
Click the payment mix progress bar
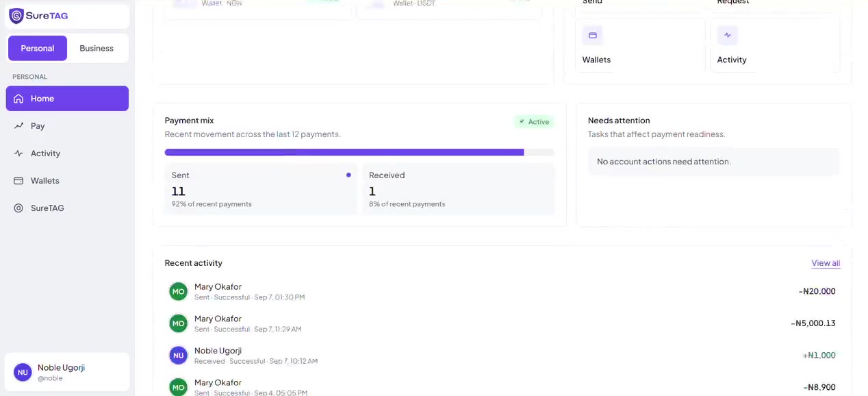(359, 153)
